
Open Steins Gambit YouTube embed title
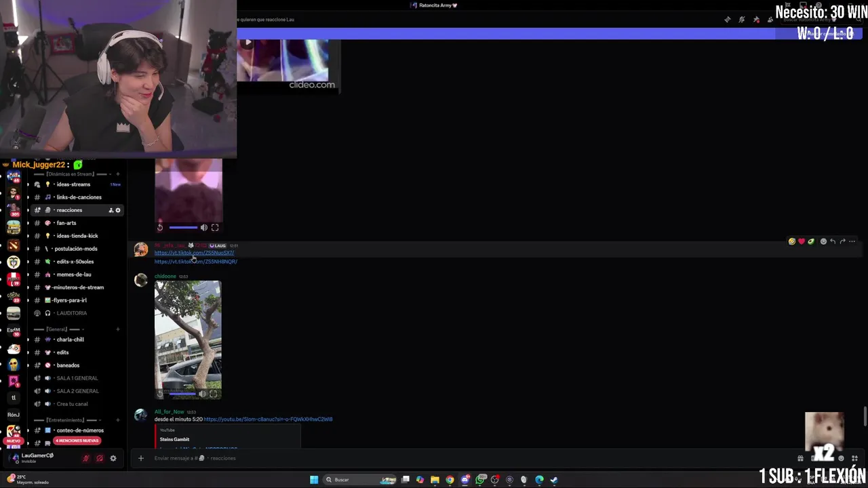click(174, 439)
